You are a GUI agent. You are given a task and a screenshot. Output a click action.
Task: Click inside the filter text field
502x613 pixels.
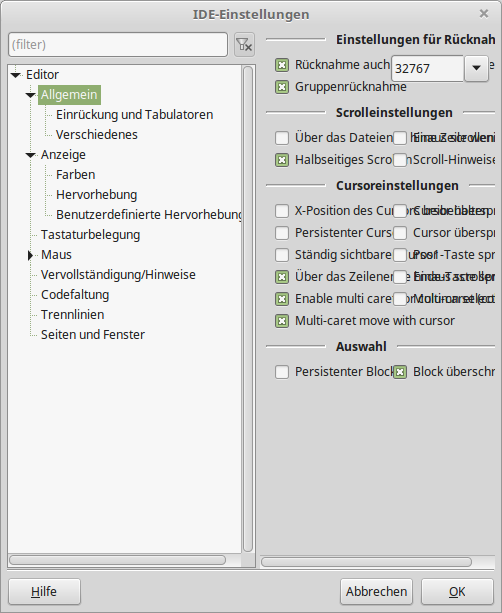coord(118,45)
